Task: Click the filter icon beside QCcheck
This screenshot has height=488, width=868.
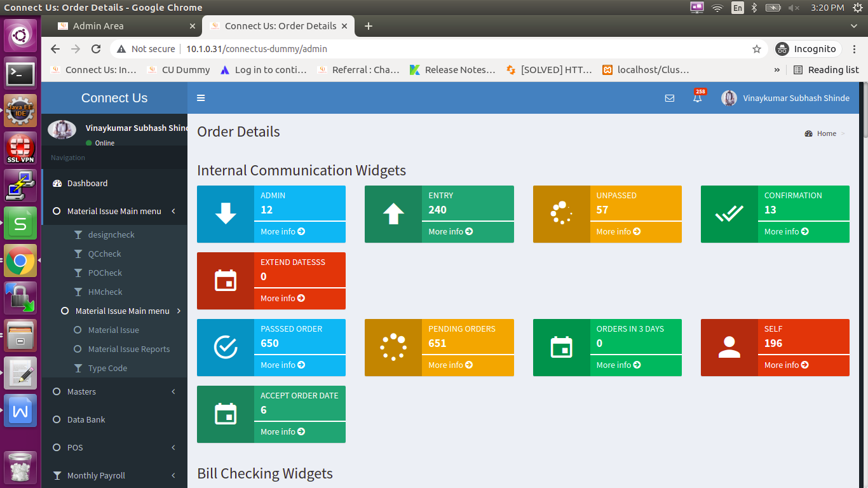Action: click(78, 254)
